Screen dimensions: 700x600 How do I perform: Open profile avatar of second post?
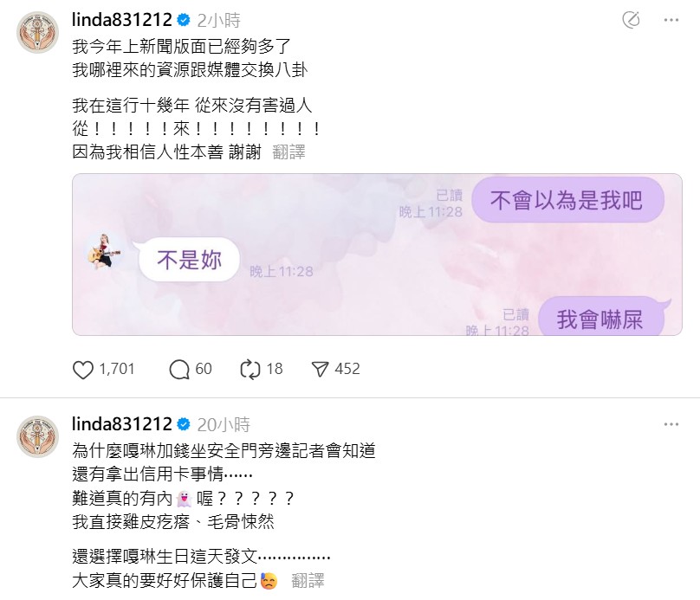click(37, 436)
